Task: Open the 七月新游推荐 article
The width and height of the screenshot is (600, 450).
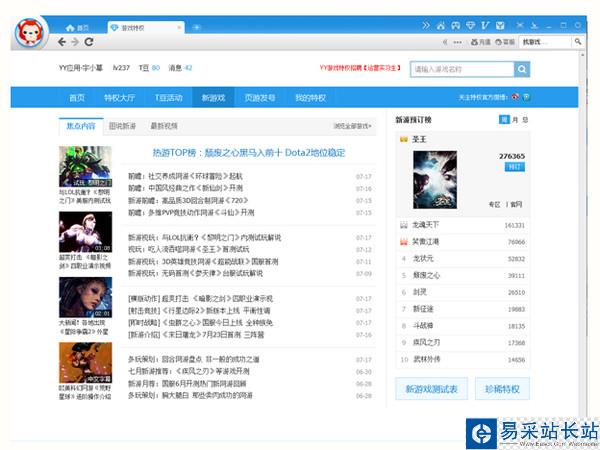Action: pyautogui.click(x=189, y=371)
